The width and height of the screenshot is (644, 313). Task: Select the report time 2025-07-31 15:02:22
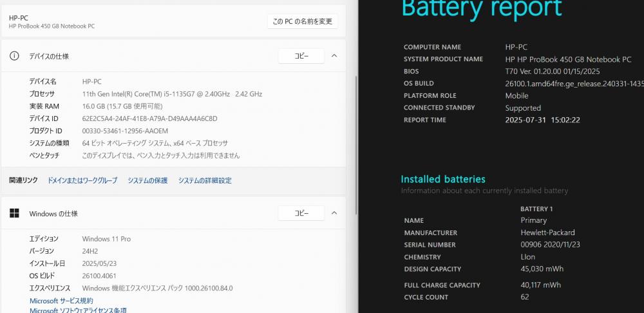pos(542,120)
